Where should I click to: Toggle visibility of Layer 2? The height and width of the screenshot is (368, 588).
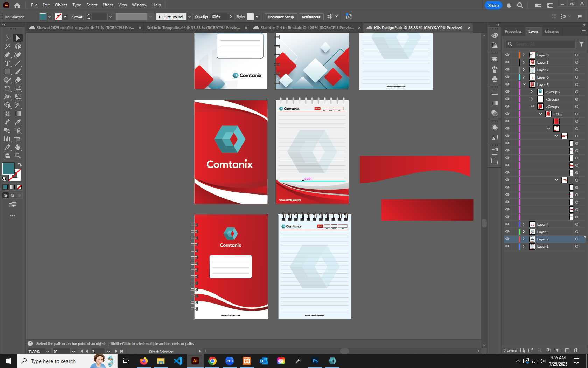(x=507, y=239)
